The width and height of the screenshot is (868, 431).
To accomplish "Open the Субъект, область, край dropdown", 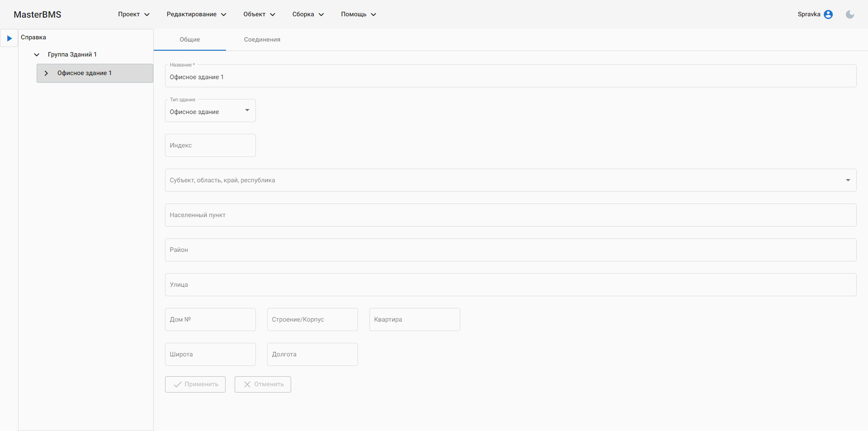I will pos(510,180).
